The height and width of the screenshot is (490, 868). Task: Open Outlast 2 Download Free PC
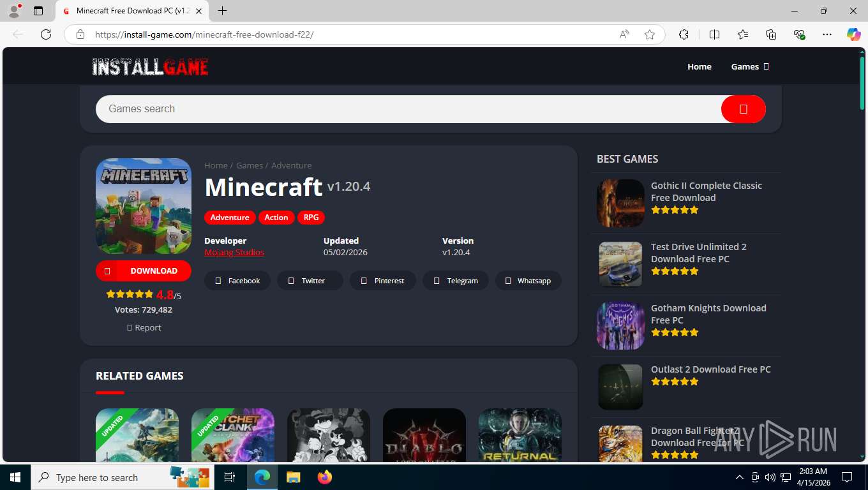pos(711,369)
